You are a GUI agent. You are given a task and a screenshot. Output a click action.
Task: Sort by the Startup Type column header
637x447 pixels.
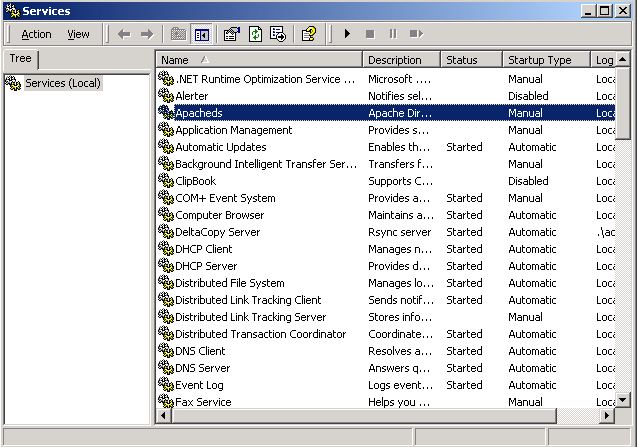point(545,60)
